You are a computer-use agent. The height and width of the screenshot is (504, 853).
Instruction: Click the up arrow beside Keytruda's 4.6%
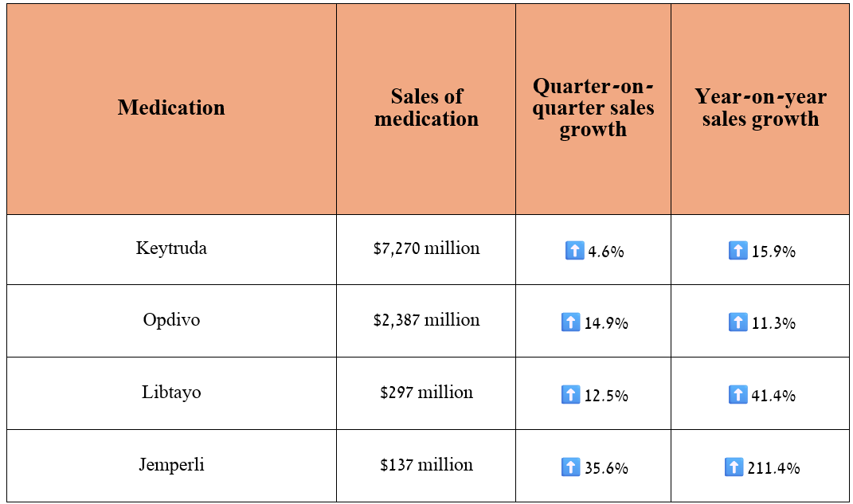(x=573, y=252)
